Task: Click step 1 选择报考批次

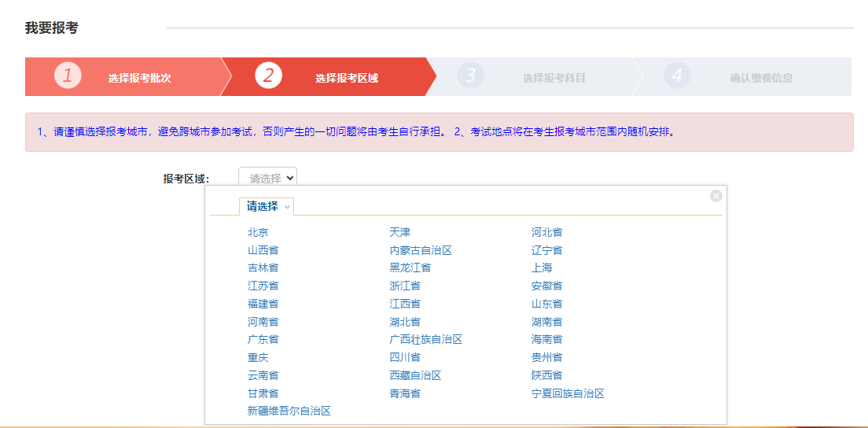Action: click(139, 78)
